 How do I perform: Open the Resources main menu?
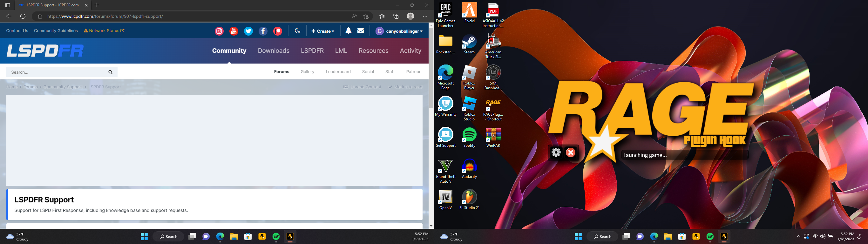click(x=373, y=51)
